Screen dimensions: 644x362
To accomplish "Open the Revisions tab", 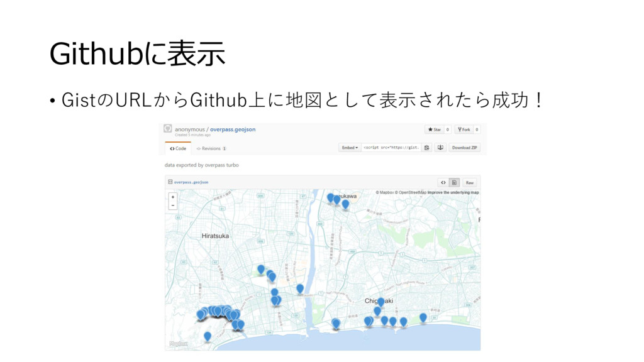I will 211,148.
